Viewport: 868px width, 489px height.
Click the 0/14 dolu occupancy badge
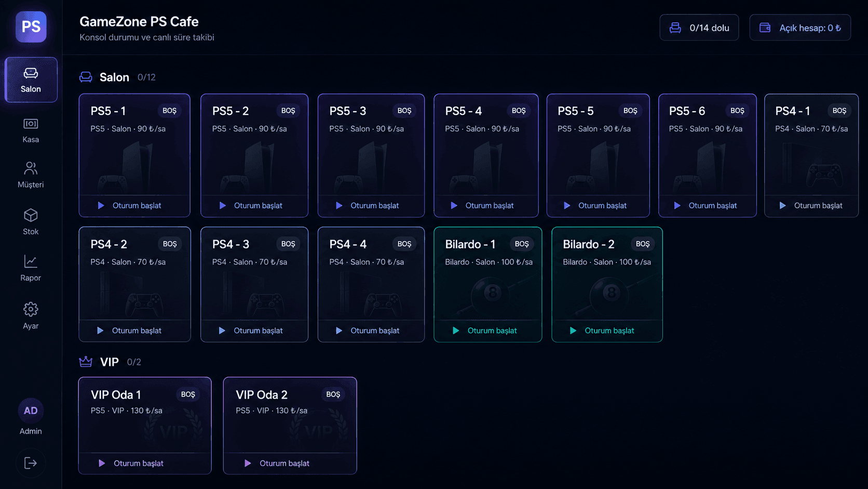pos(699,28)
